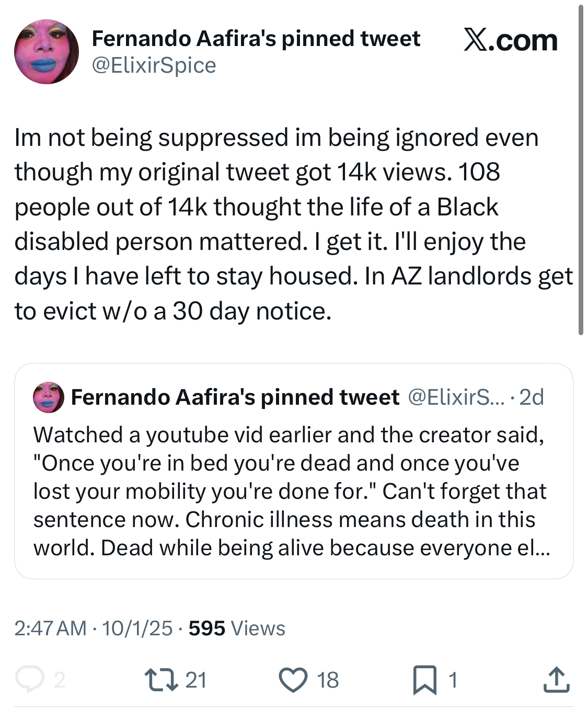
Task: Tap the retweet arrows icon
Action: tap(160, 680)
